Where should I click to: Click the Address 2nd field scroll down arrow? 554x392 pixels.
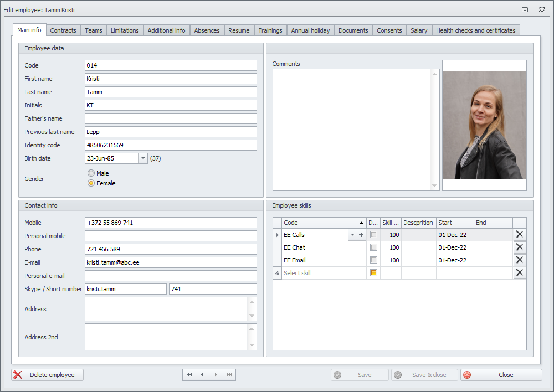pos(252,345)
